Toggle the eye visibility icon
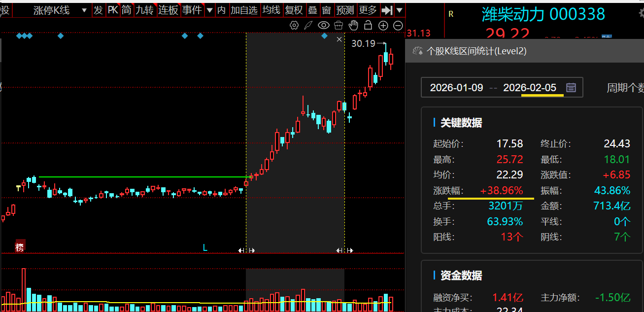The width and height of the screenshot is (644, 312). (323, 25)
